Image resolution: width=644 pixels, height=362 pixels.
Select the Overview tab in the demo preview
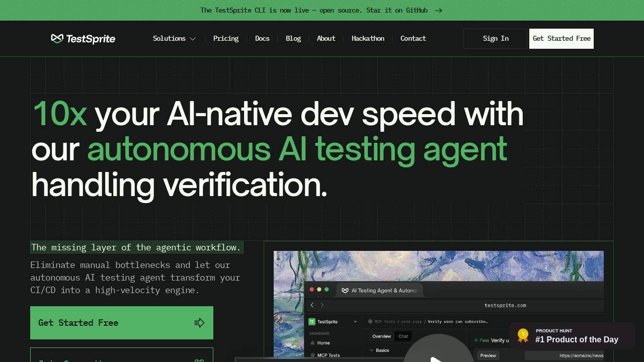[x=381, y=336]
